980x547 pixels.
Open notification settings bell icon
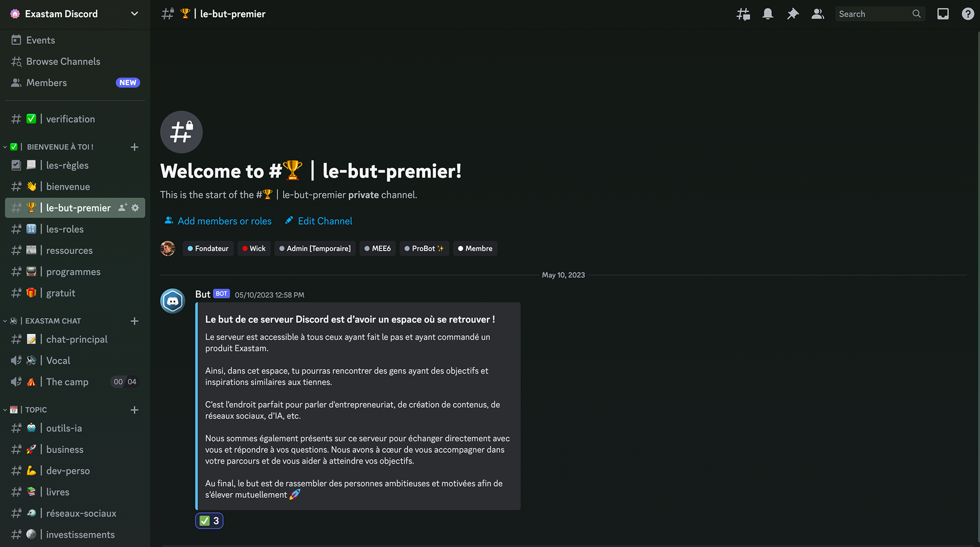click(768, 14)
